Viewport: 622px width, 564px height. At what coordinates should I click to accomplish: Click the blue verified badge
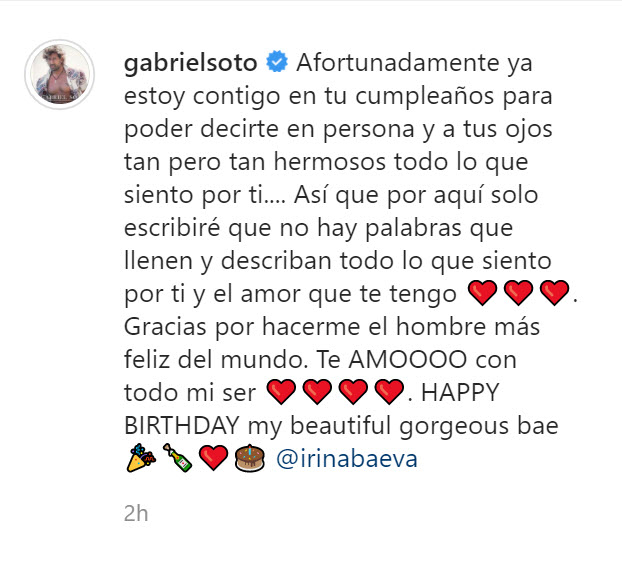click(x=276, y=62)
